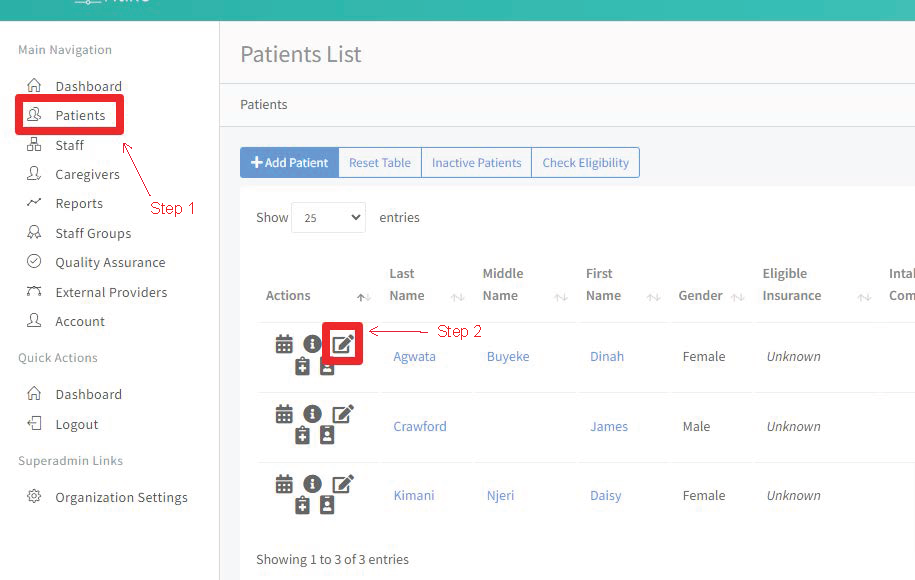Click the info icon in Crawford's row
This screenshot has height=580, width=915.
(x=312, y=414)
